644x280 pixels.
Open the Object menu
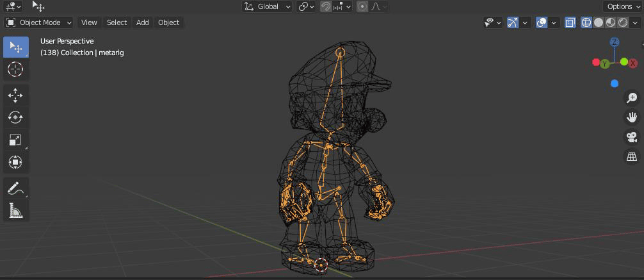(169, 22)
